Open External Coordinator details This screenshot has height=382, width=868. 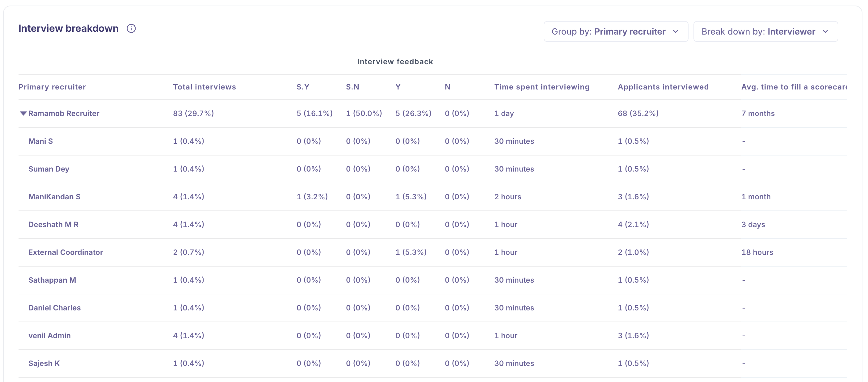pyautogui.click(x=66, y=252)
